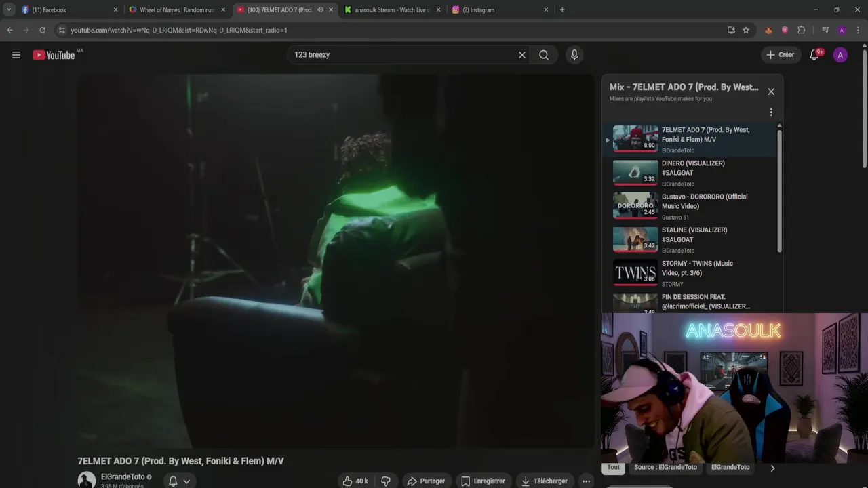Open the Mix playlist options menu
Screen dimensions: 868x488
(771, 112)
